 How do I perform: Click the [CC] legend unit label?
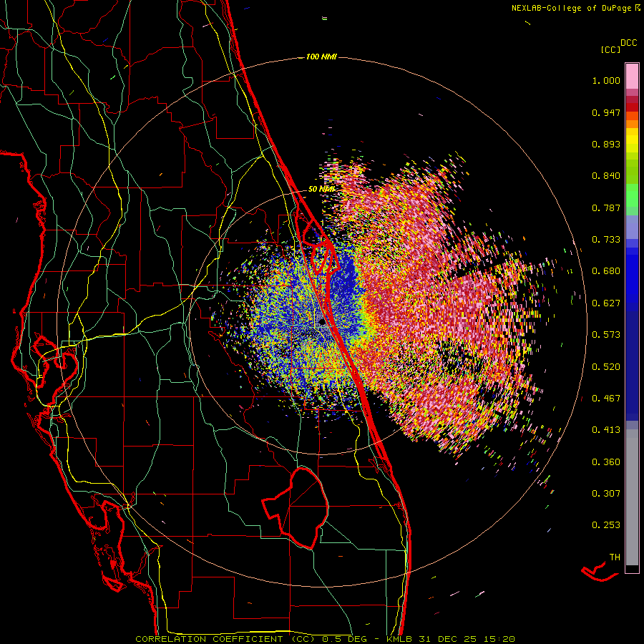(611, 49)
